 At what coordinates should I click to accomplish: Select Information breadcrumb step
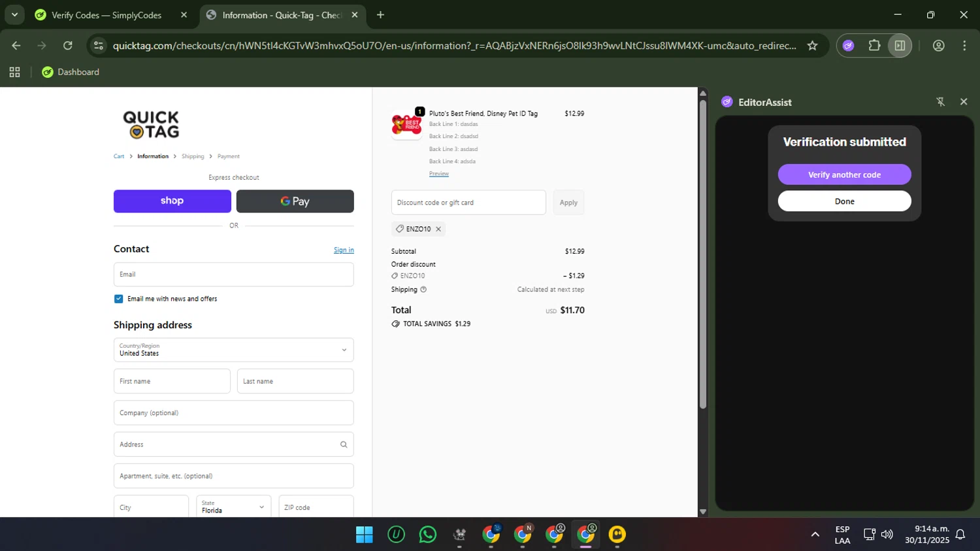pos(153,156)
